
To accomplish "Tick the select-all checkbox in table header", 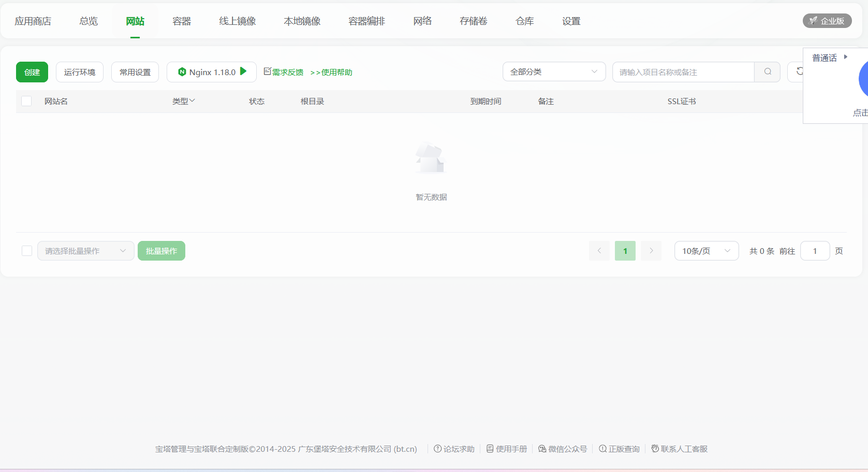I will coord(26,101).
